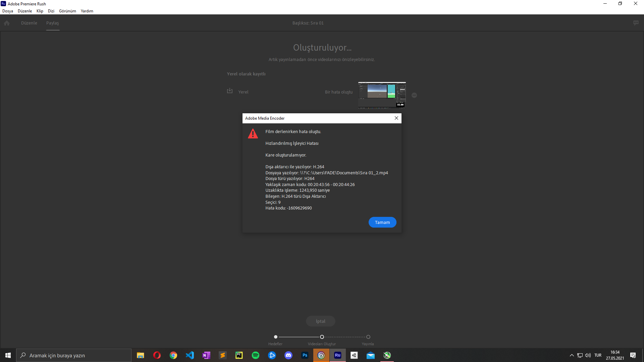Image resolution: width=644 pixels, height=362 pixels.
Task: Open Discord from the taskbar
Action: point(288,355)
